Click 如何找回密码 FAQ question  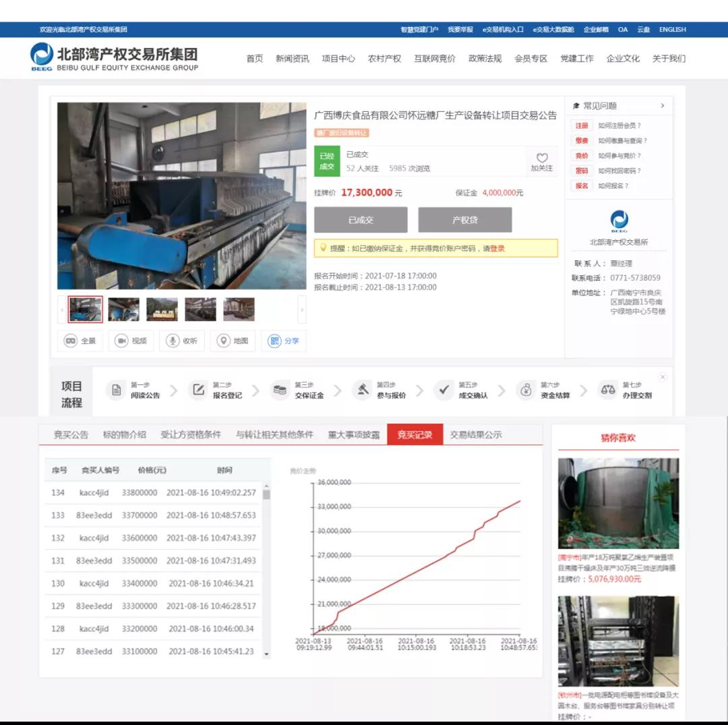point(619,171)
